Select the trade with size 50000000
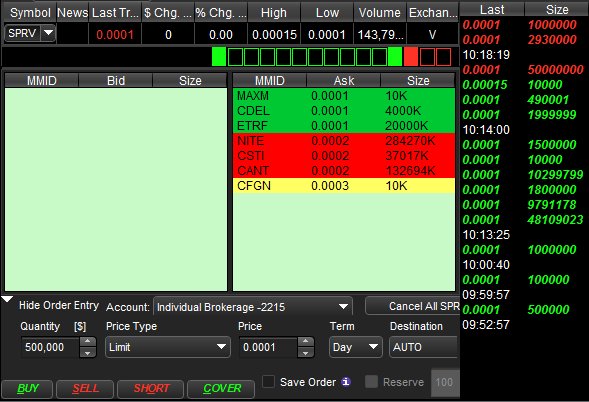Viewport: 589px width, 402px height. point(524,70)
